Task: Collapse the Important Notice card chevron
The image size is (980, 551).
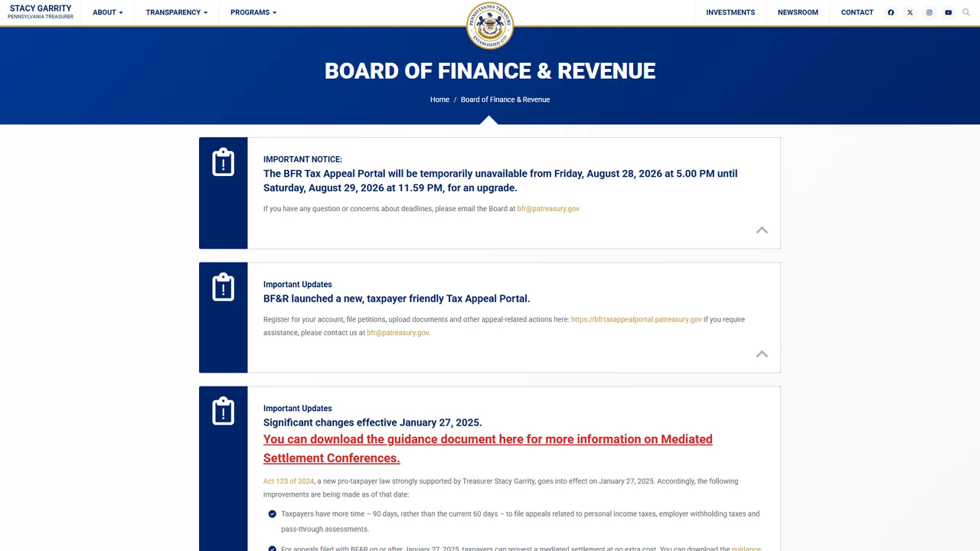Action: [x=762, y=230]
